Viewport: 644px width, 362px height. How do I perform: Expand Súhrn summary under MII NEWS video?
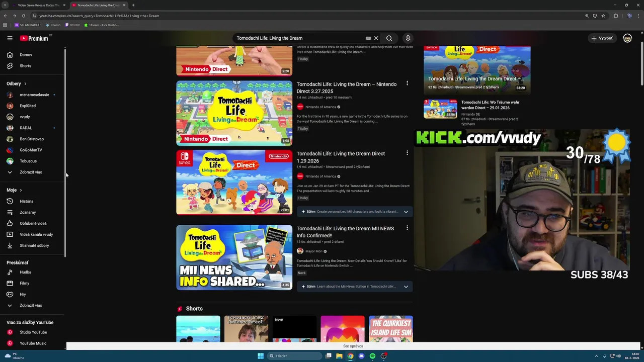click(355, 287)
